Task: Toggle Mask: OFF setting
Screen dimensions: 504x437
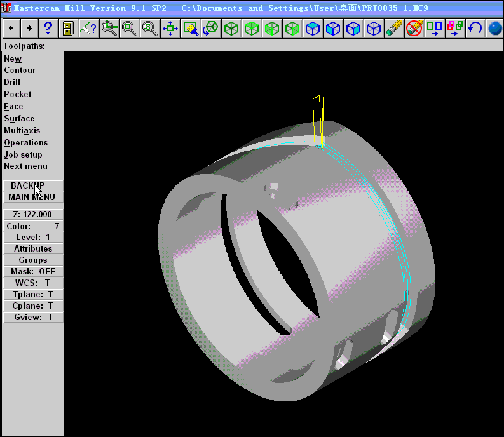Action: [33, 271]
